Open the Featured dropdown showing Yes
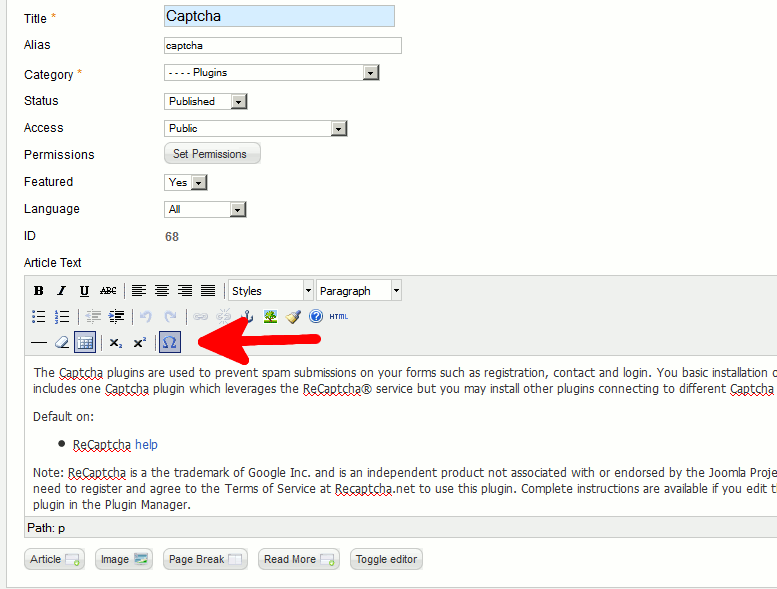Image resolution: width=777 pixels, height=589 pixels. [x=185, y=183]
